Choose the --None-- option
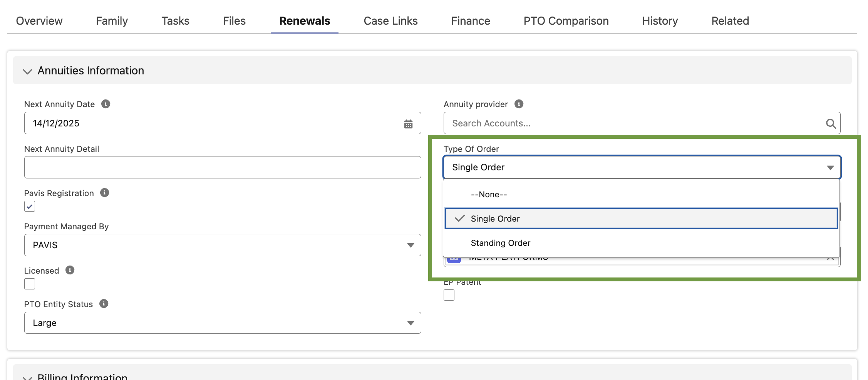This screenshot has height=380, width=868. (489, 195)
